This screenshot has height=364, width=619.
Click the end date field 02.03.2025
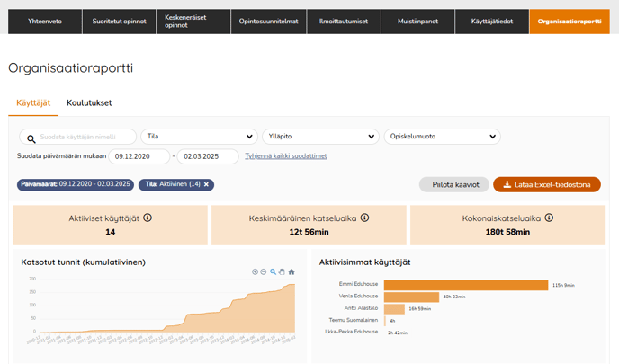(x=208, y=156)
